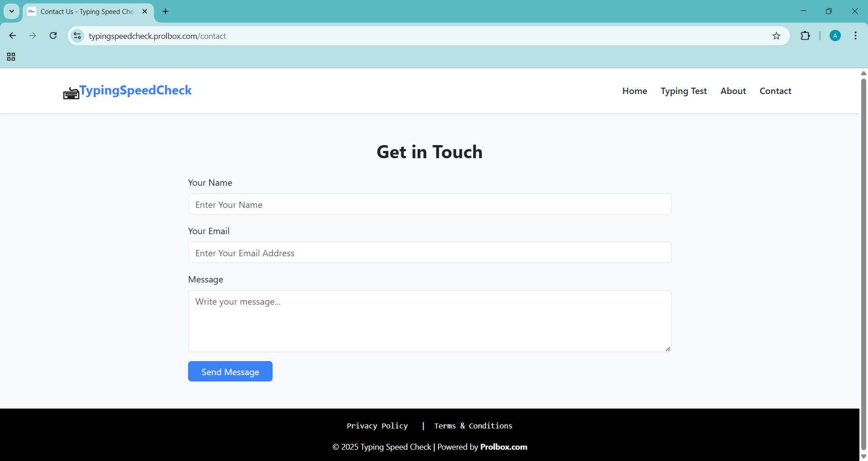
Task: Click the browser back arrow
Action: (x=13, y=36)
